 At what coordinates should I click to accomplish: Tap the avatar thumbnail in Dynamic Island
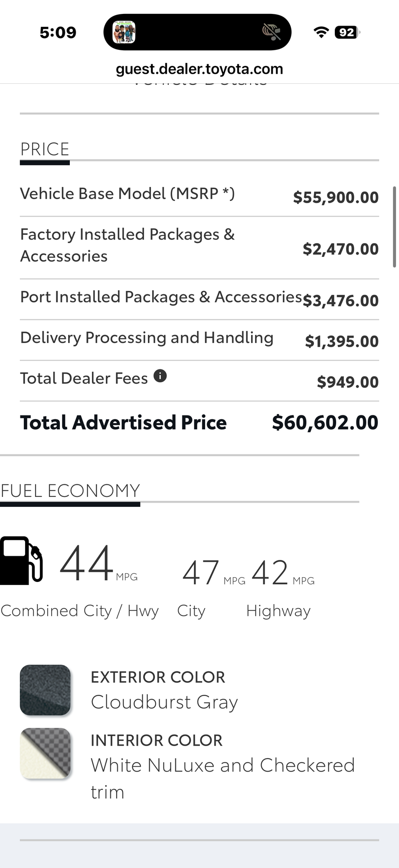click(124, 32)
